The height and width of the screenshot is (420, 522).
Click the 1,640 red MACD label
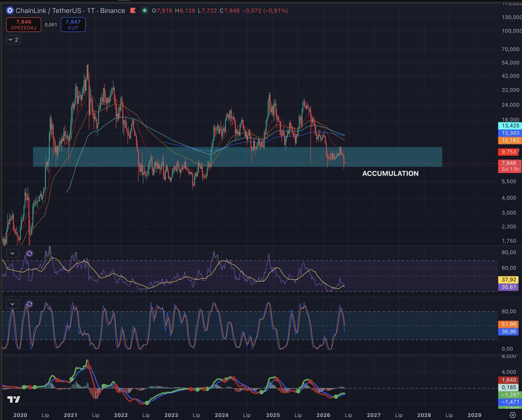pos(509,380)
